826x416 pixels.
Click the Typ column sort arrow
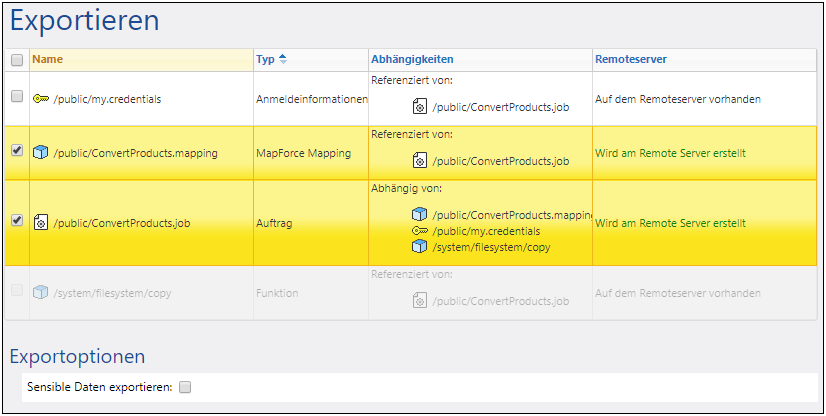point(283,60)
